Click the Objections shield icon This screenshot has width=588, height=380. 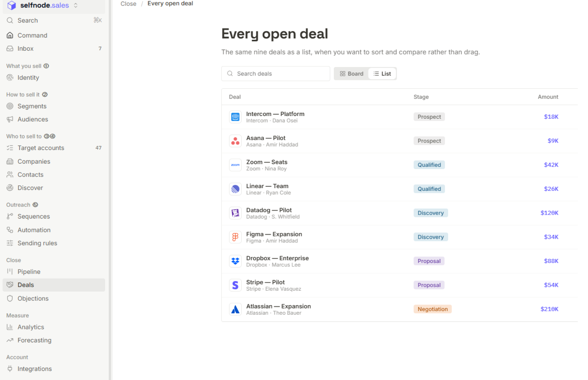(x=10, y=298)
